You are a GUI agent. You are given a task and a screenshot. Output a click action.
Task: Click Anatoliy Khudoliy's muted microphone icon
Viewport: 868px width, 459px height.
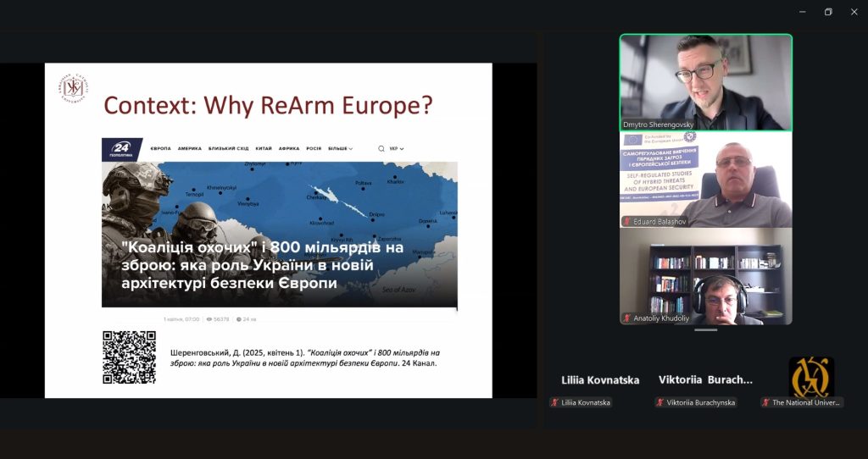coord(627,318)
